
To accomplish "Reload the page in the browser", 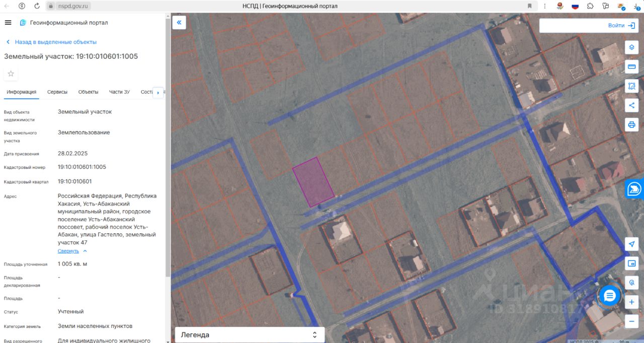I will click(x=37, y=6).
